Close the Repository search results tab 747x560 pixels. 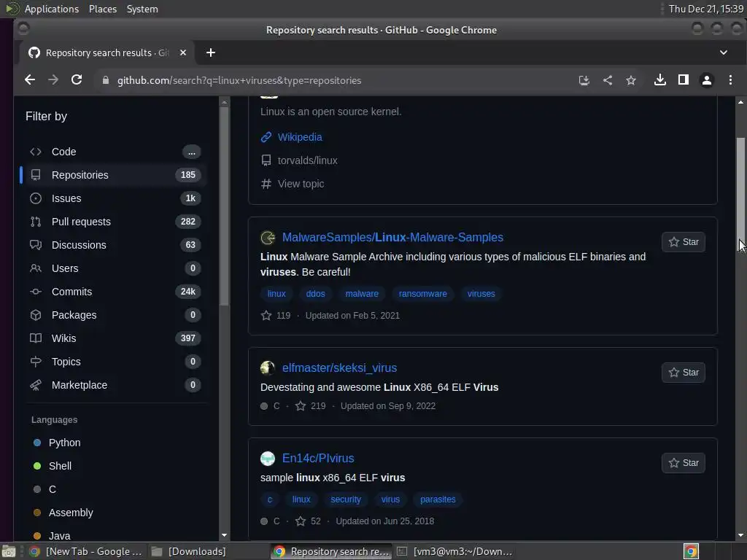[183, 52]
